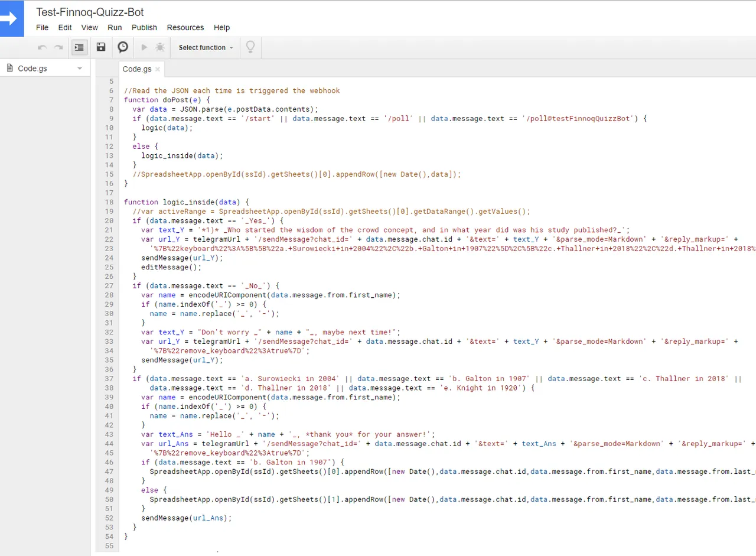
Task: Click 'var text_Ans' on line 43
Action: coord(167,434)
